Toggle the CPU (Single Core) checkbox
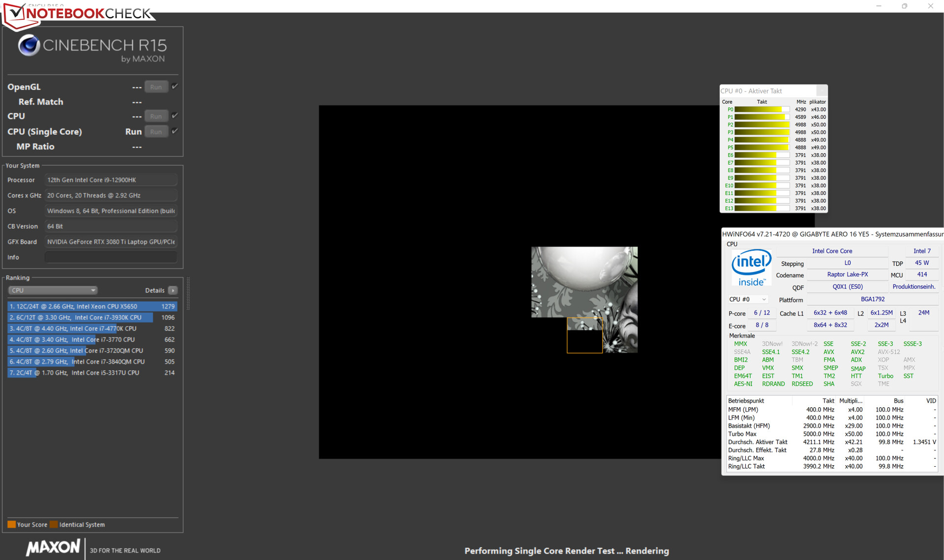 [x=175, y=131]
